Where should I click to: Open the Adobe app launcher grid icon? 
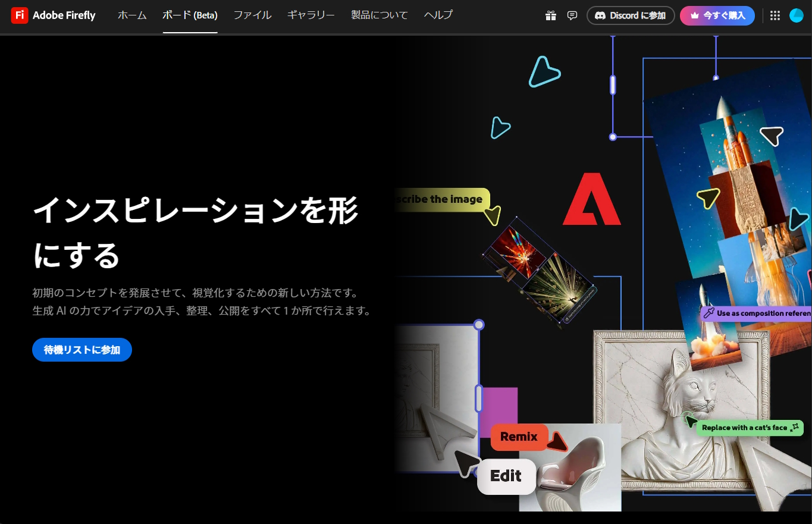(775, 15)
